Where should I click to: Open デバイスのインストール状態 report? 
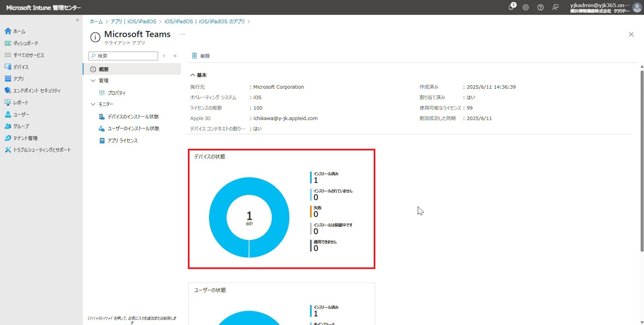pos(133,117)
